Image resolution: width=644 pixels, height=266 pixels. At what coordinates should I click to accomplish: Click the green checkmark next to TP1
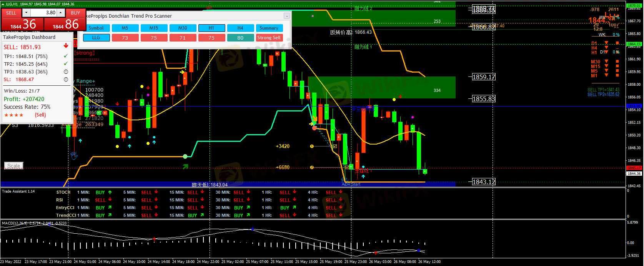point(66,56)
